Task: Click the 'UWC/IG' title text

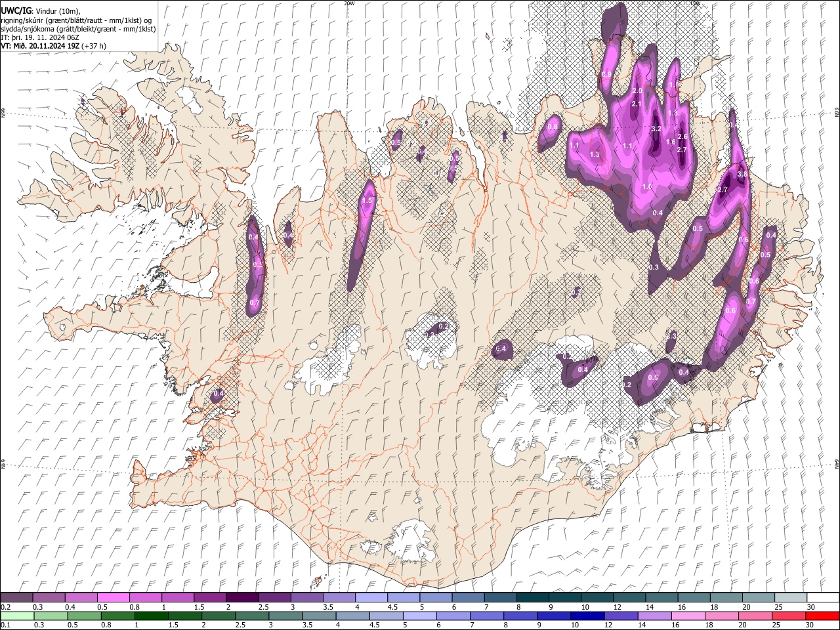Action: 15,10
